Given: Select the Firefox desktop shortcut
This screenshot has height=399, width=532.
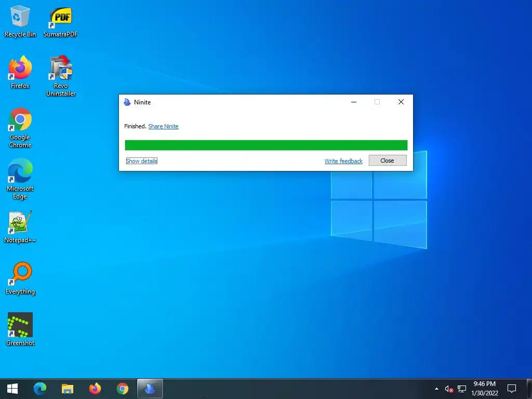Looking at the screenshot, I should pyautogui.click(x=20, y=72).
